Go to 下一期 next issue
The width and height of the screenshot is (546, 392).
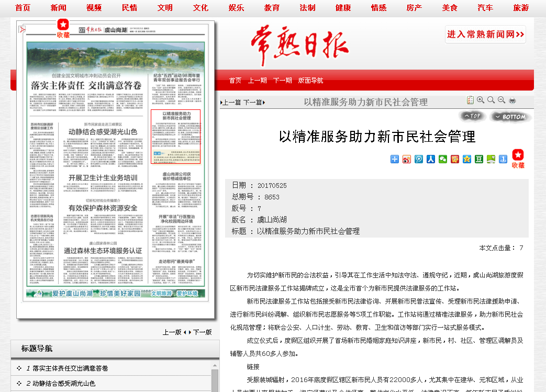pos(282,81)
